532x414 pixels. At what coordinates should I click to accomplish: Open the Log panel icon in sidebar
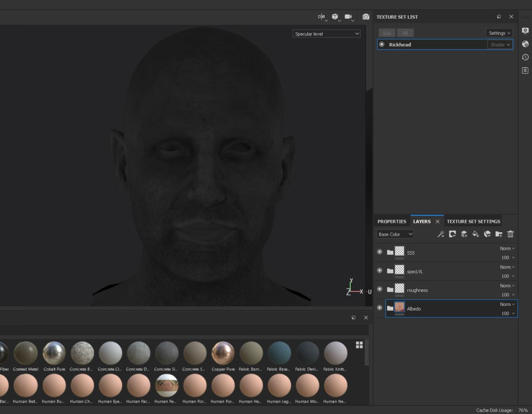tap(525, 70)
